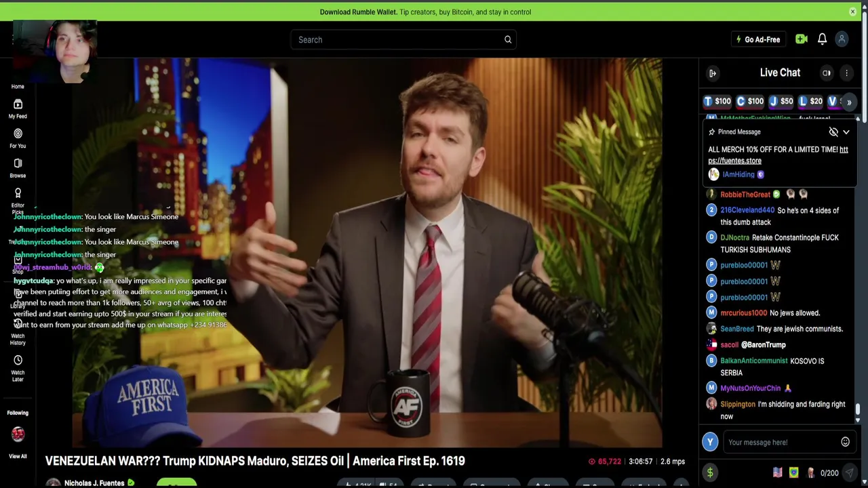Click the SeanBreed chat username
This screenshot has height=488, width=868.
tap(737, 329)
